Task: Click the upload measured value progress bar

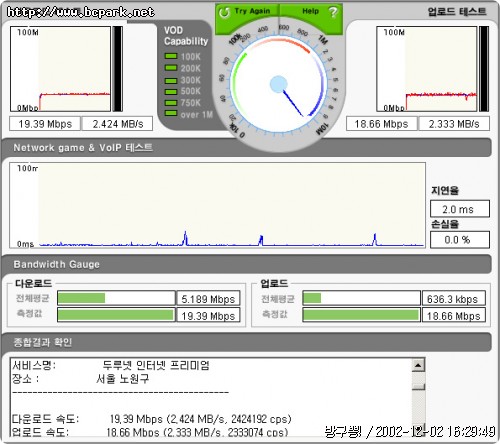Action: (361, 315)
